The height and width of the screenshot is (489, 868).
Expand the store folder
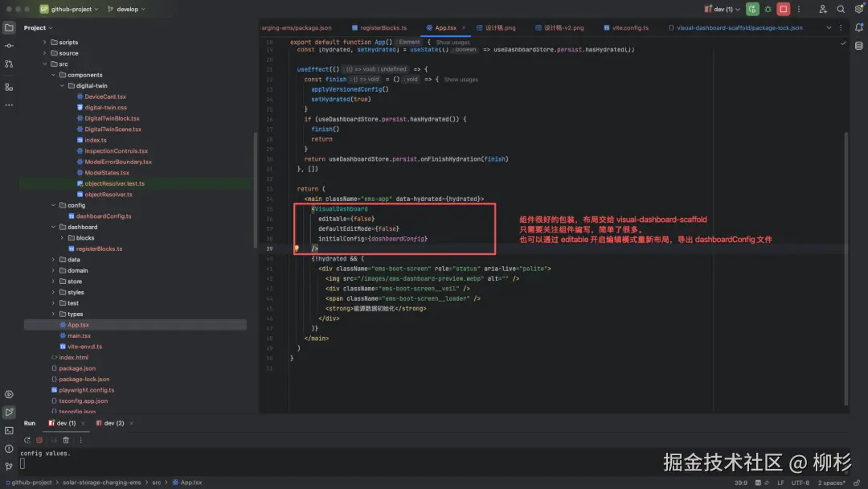(x=54, y=281)
